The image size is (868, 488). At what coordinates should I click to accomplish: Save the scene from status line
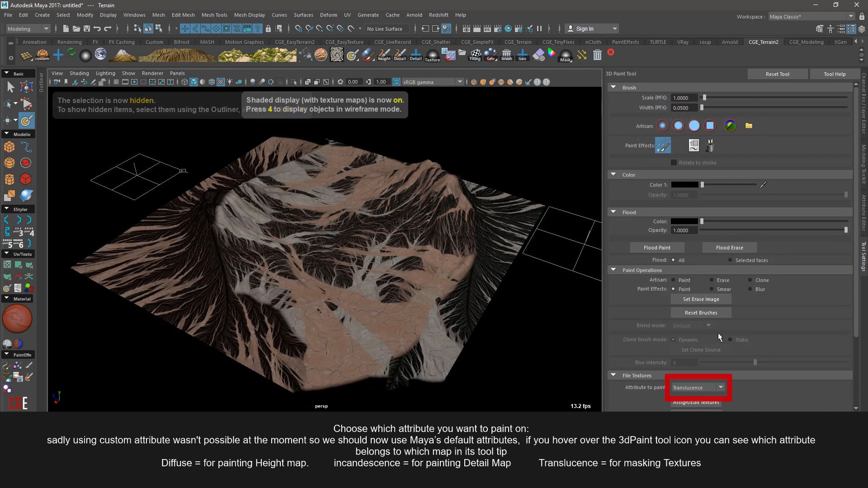(86, 28)
